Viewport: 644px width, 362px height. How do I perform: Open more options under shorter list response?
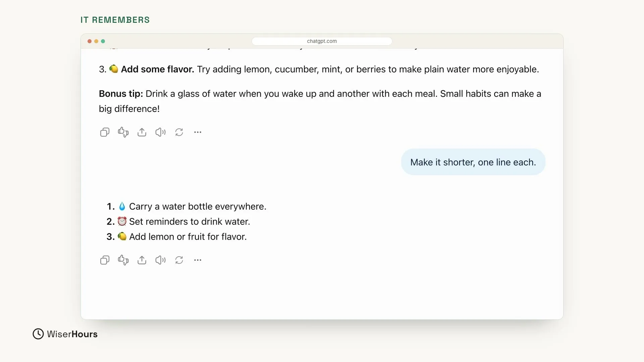click(x=198, y=260)
